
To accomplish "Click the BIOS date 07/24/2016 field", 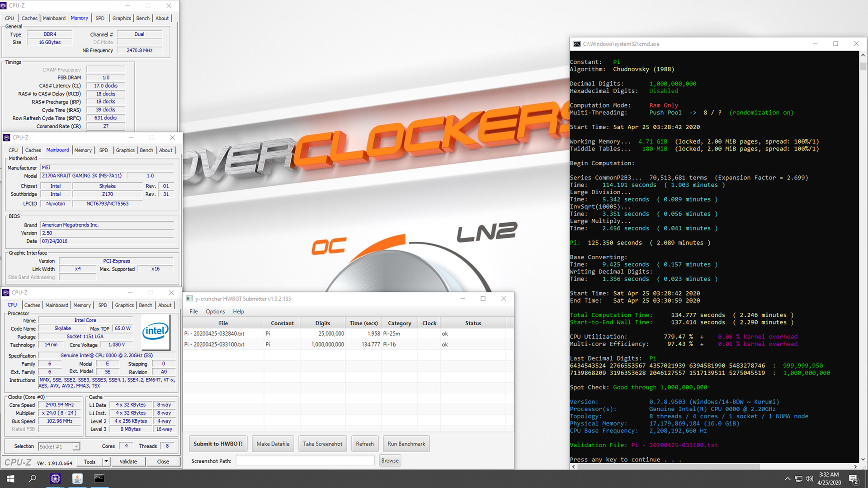I will pyautogui.click(x=107, y=241).
